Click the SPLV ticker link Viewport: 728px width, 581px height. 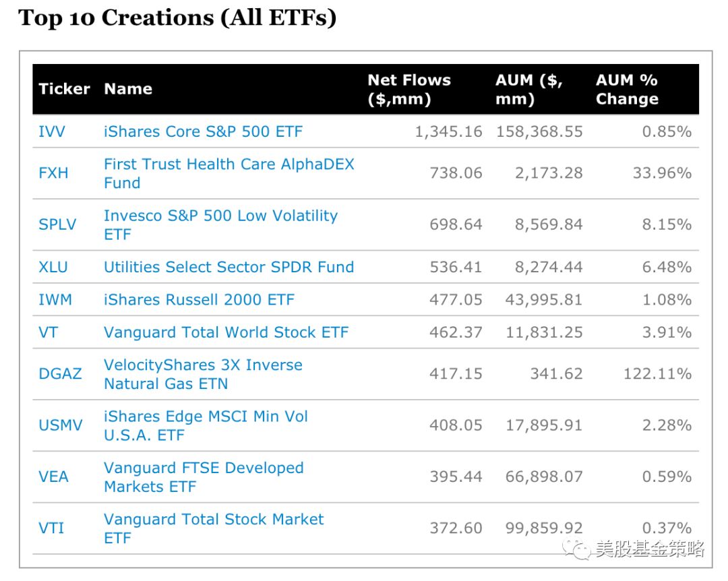(x=57, y=224)
